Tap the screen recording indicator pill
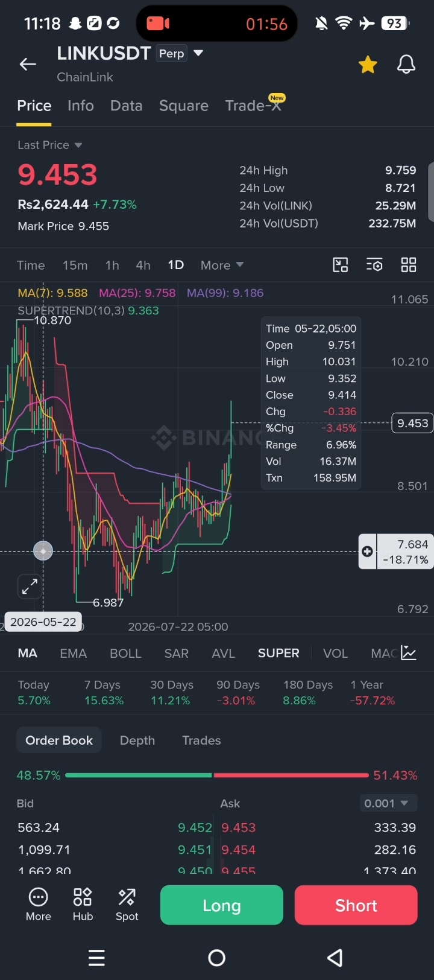 tap(217, 24)
